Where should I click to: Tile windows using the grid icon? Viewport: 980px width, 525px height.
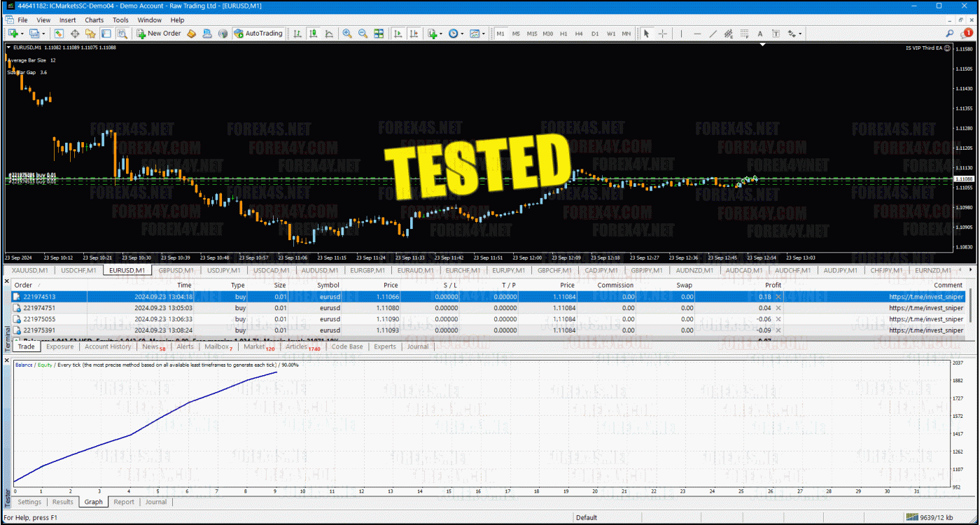point(379,34)
